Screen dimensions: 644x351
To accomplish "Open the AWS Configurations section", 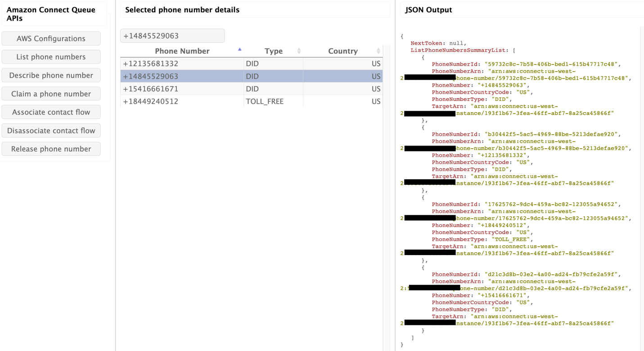I will tap(51, 38).
